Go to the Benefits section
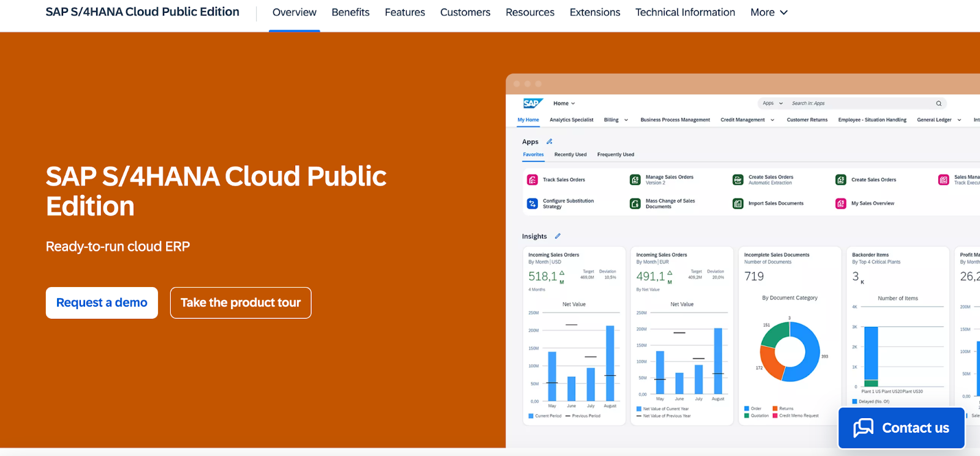Image resolution: width=980 pixels, height=456 pixels. [350, 12]
